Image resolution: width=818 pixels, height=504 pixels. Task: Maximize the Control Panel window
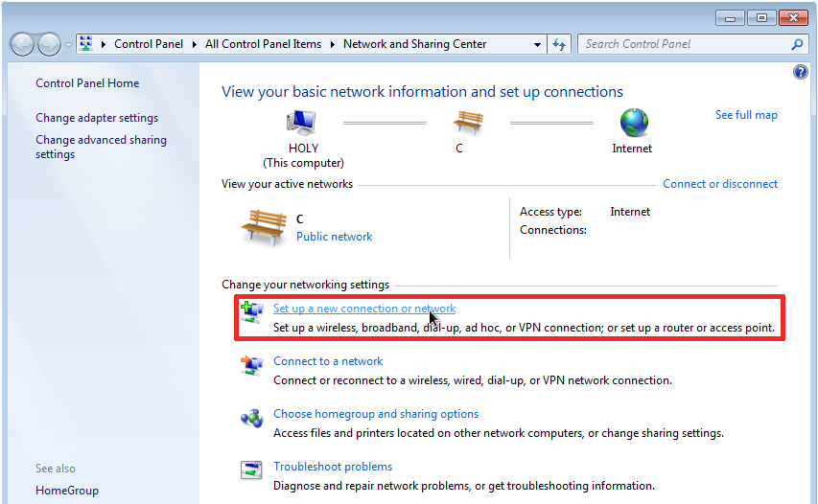(761, 18)
